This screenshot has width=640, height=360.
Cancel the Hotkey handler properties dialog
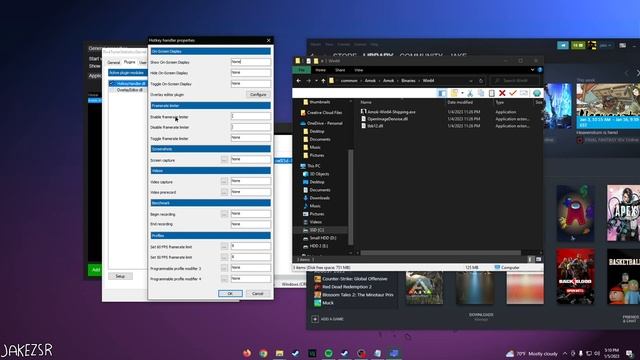(258, 293)
